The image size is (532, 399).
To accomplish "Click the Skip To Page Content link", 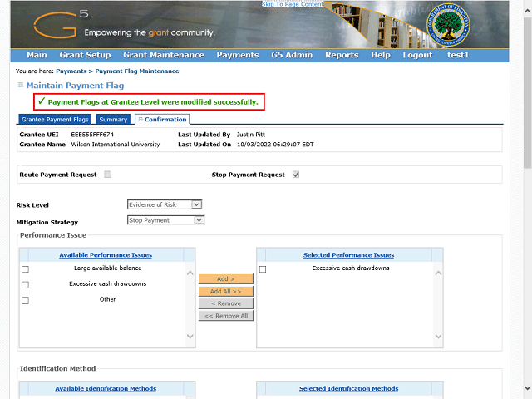I will 293,4.
